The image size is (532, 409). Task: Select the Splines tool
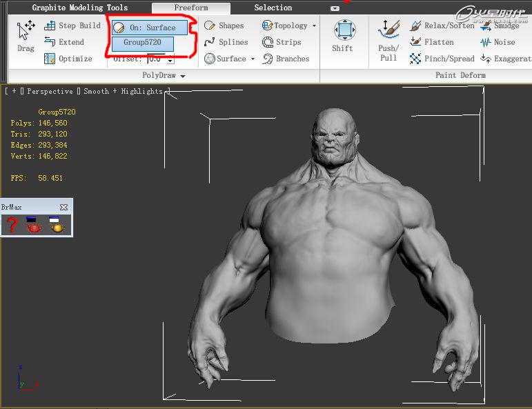(226, 42)
